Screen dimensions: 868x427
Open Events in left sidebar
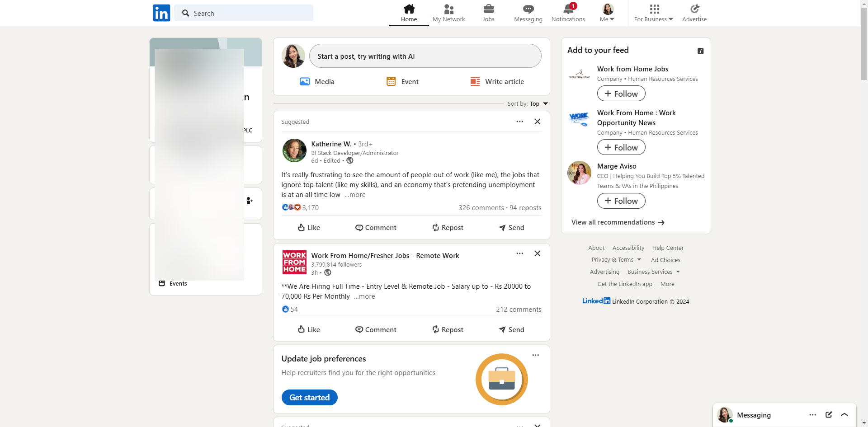(x=173, y=284)
